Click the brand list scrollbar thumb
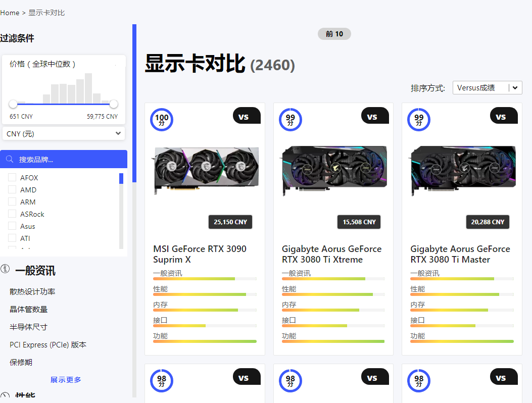The width and height of the screenshot is (532, 403). [121, 178]
